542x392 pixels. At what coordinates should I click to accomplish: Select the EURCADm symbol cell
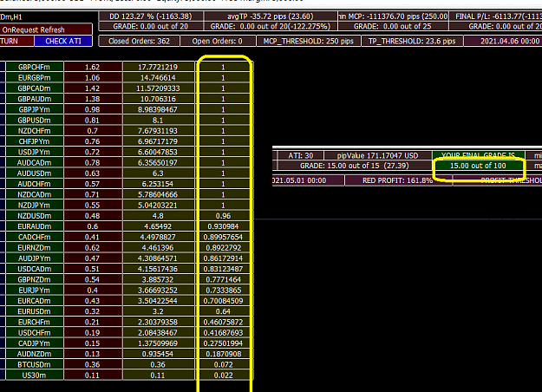[x=35, y=301]
